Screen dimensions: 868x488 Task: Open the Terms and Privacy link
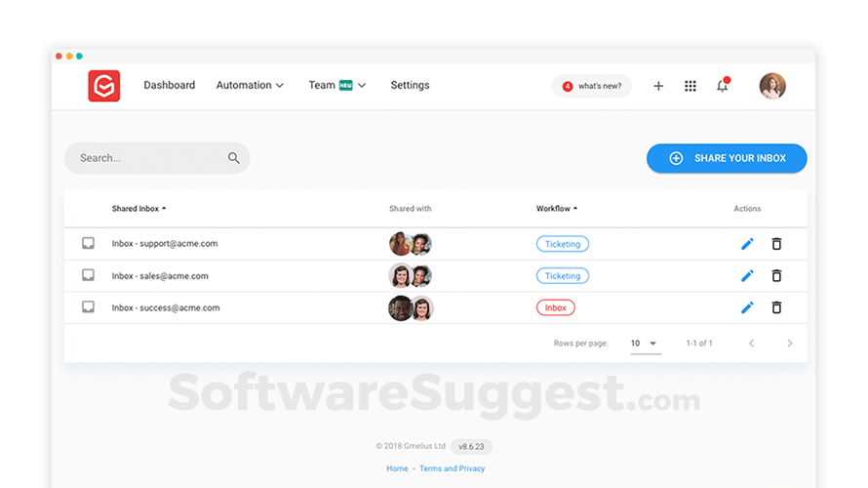click(x=452, y=468)
